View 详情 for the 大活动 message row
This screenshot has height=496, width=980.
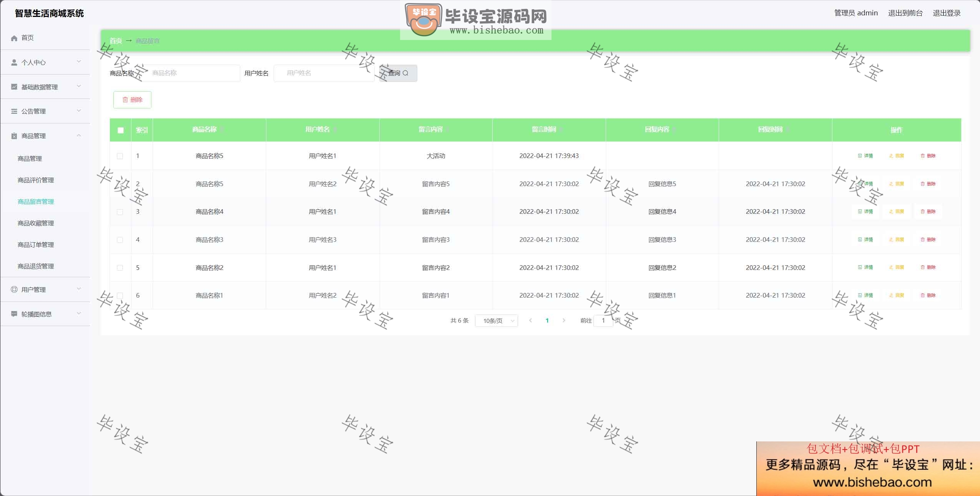click(x=865, y=156)
